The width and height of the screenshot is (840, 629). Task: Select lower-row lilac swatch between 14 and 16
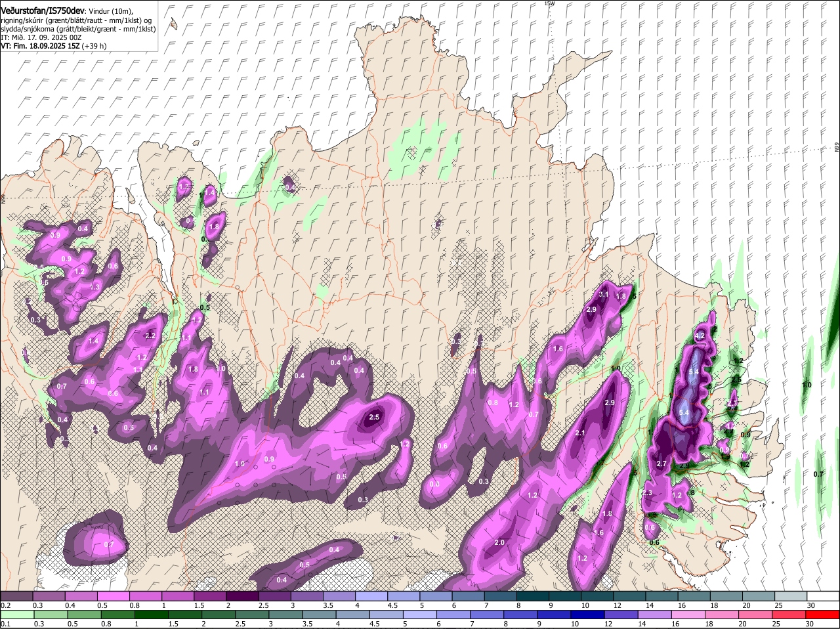point(654,615)
